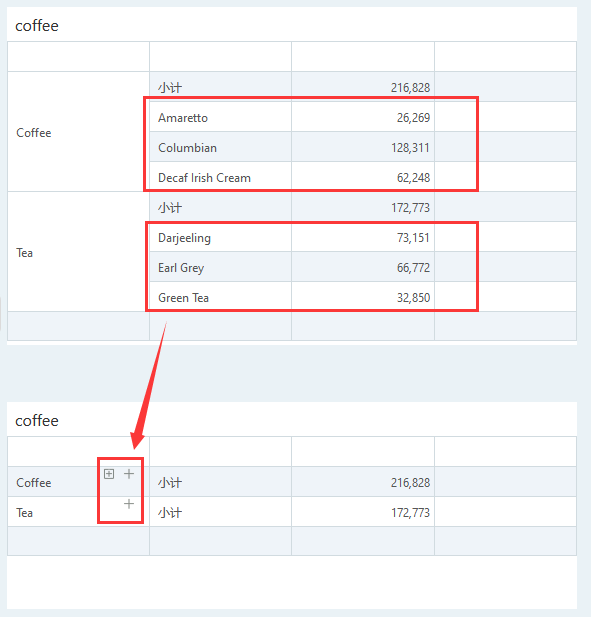The height and width of the screenshot is (617, 591).
Task: Click Tea label in collapsed table
Action: coord(24,513)
